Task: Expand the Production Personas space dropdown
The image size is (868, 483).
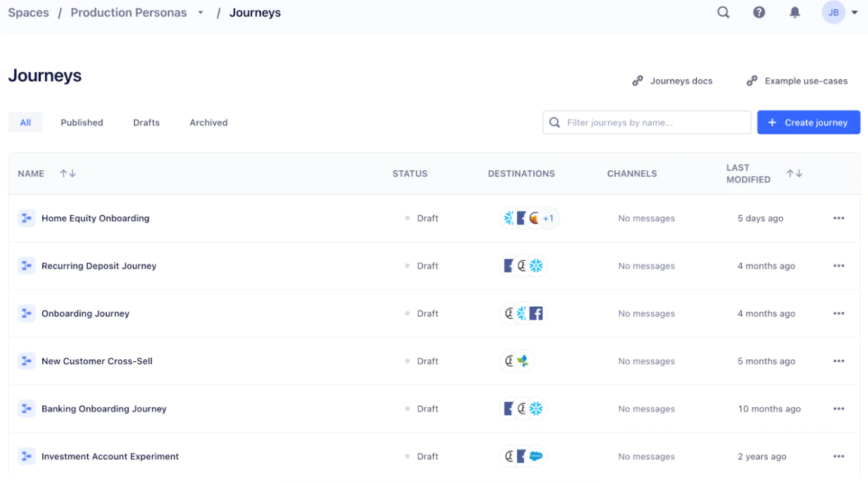Action: click(201, 13)
